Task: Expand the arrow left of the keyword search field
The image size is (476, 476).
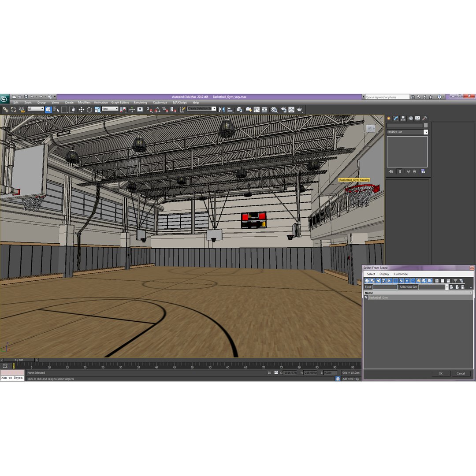Action: click(x=363, y=97)
